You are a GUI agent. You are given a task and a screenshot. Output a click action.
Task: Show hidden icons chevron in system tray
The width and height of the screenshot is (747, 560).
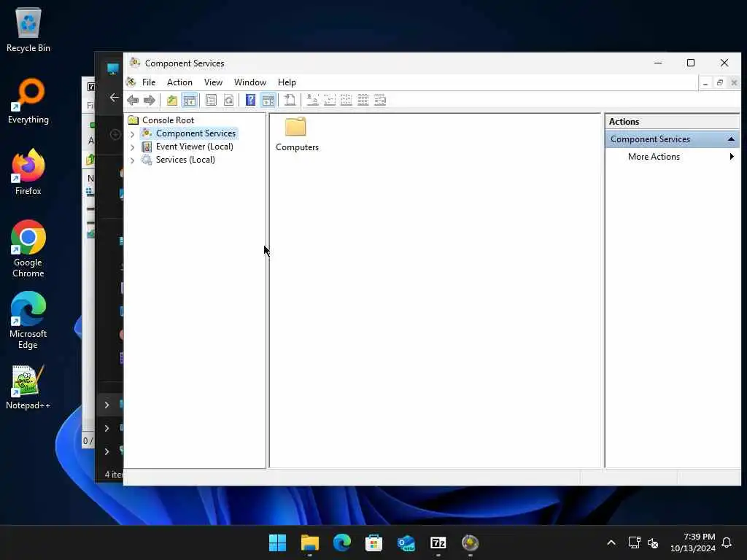(611, 542)
